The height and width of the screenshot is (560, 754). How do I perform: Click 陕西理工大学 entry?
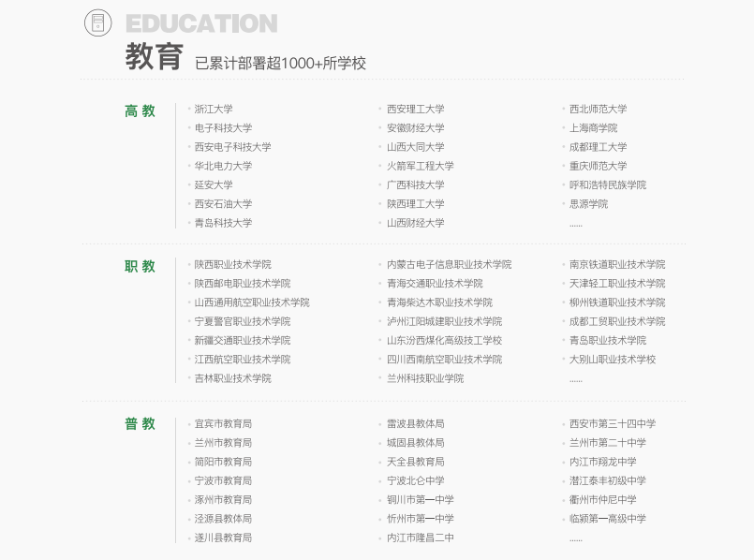[x=416, y=204]
